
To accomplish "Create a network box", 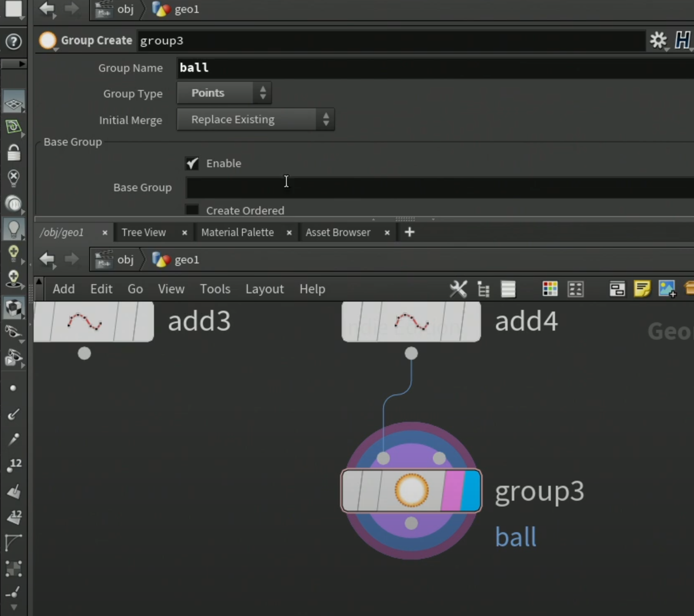I will 617,289.
